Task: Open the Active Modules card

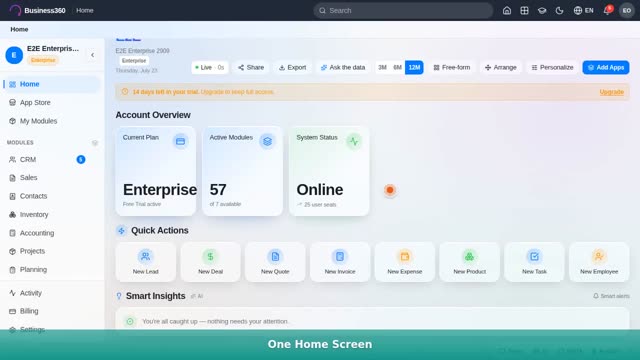Action: (242, 171)
